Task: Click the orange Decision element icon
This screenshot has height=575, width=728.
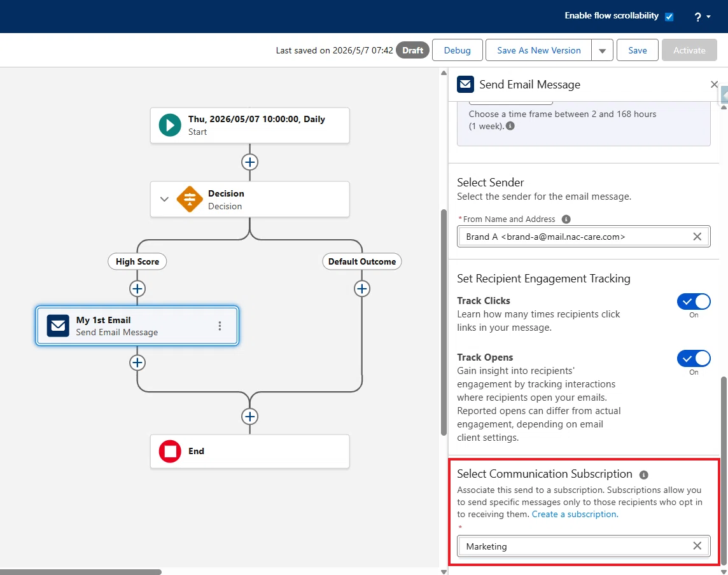Action: (190, 199)
